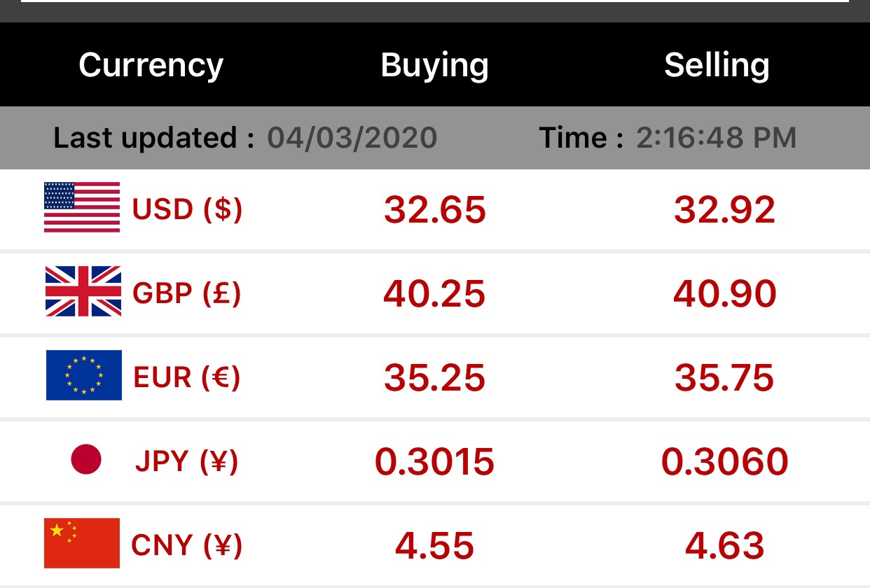Select the Buying column header
The image size is (870, 588).
click(x=434, y=65)
